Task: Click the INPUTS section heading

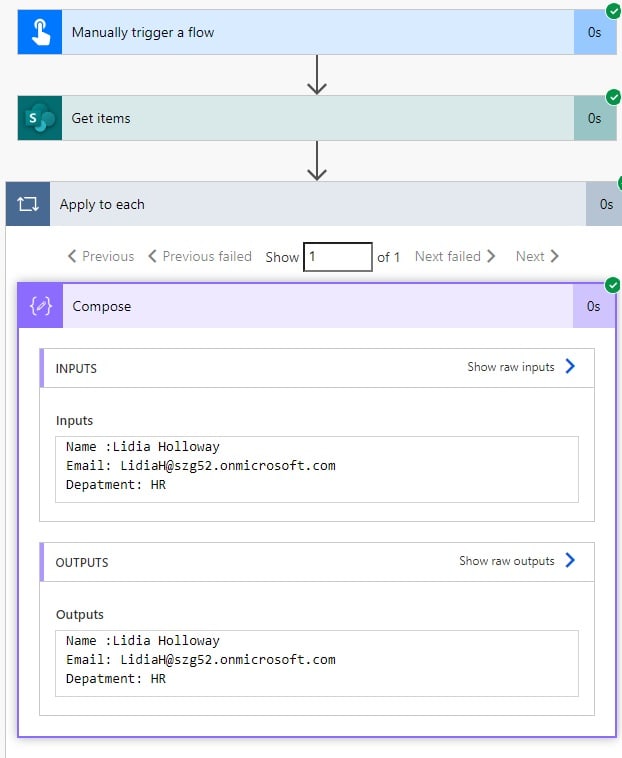Action: click(76, 369)
